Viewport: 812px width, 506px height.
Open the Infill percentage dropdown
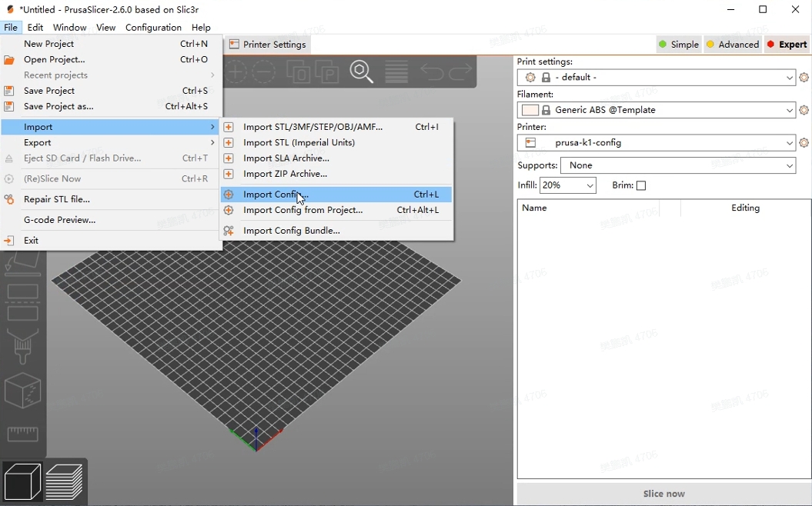pos(567,185)
